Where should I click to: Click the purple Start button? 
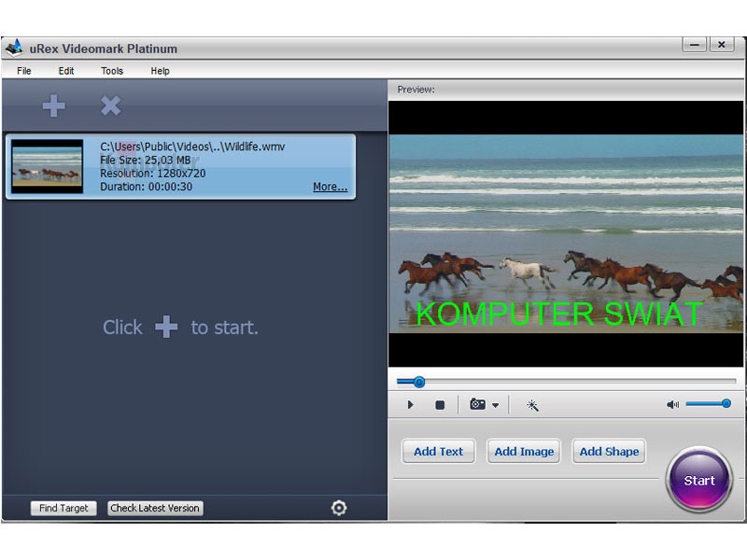coord(698,480)
